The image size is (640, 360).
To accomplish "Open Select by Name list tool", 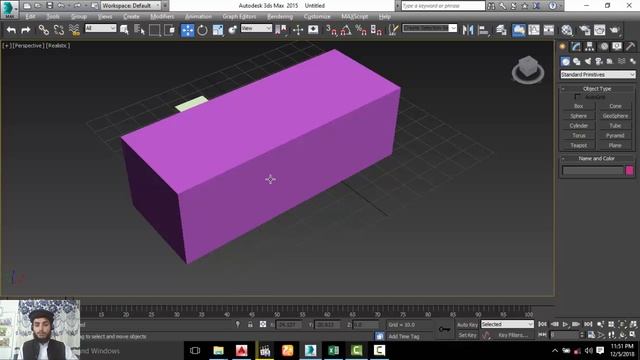I will [139, 30].
